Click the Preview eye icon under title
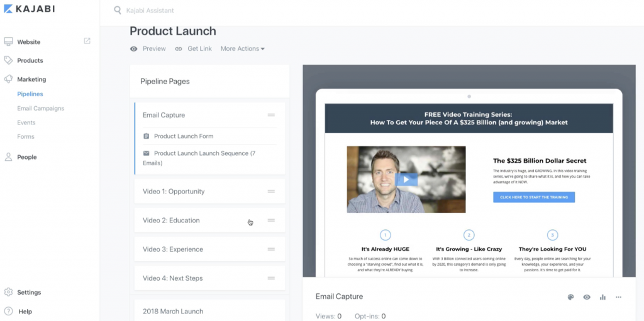The width and height of the screenshot is (644, 321). (x=134, y=49)
